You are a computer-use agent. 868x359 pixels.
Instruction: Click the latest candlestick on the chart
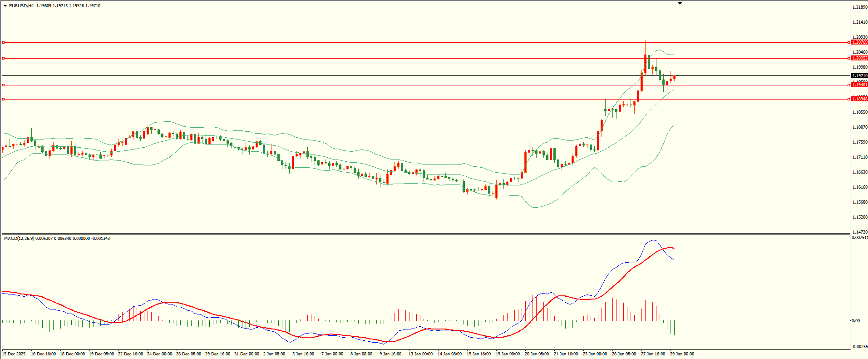coord(674,78)
